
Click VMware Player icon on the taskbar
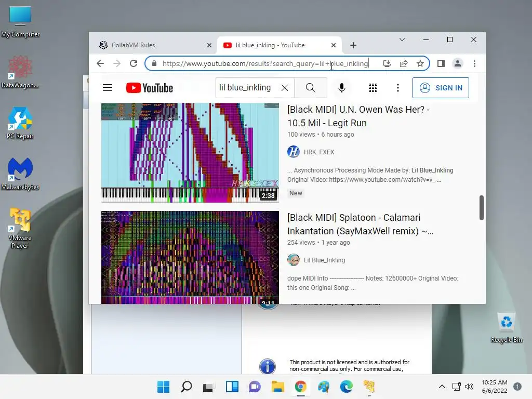point(369,387)
